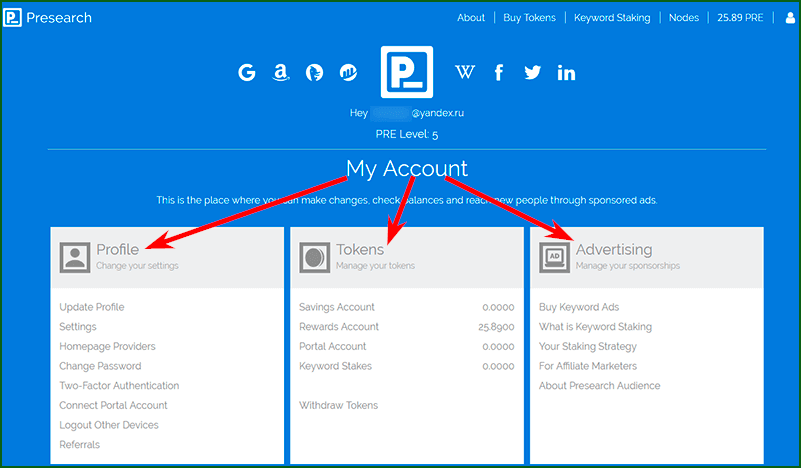Open Nodes in top navigation
The height and width of the screenshot is (468, 801).
pyautogui.click(x=684, y=18)
